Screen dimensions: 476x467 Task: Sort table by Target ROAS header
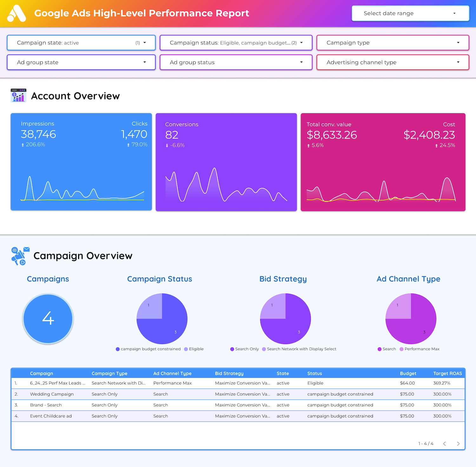447,373
